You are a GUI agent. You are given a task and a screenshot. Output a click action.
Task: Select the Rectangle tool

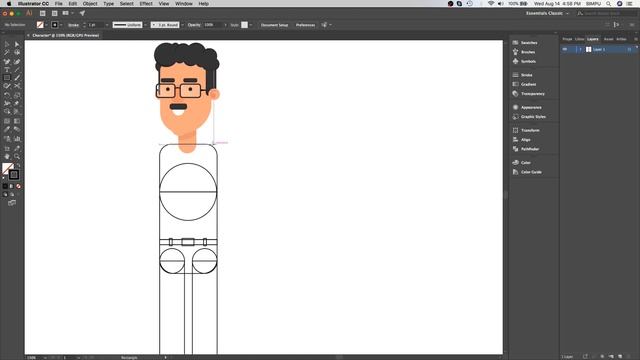tap(7, 78)
